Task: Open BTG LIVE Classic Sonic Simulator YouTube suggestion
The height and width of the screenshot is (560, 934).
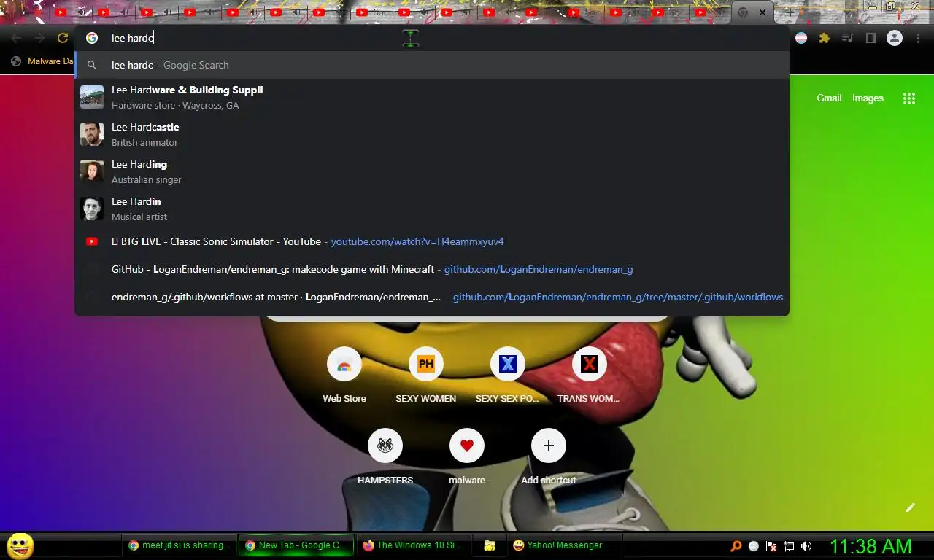Action: [x=432, y=241]
